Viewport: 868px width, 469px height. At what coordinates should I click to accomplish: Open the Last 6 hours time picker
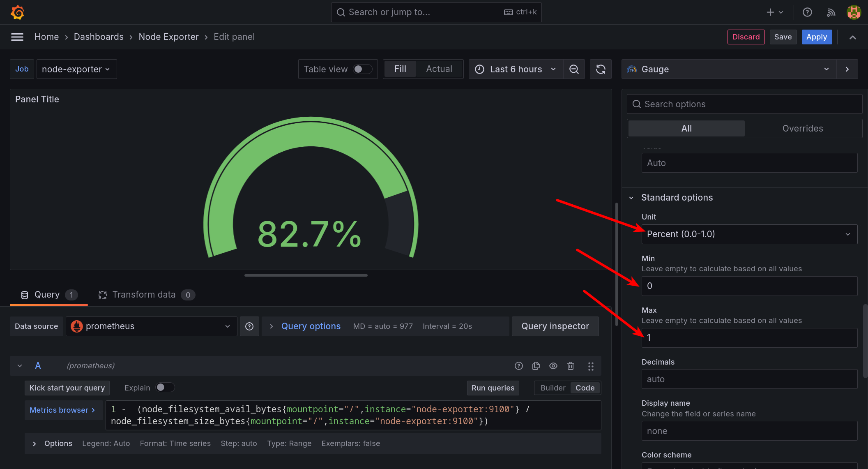[516, 69]
